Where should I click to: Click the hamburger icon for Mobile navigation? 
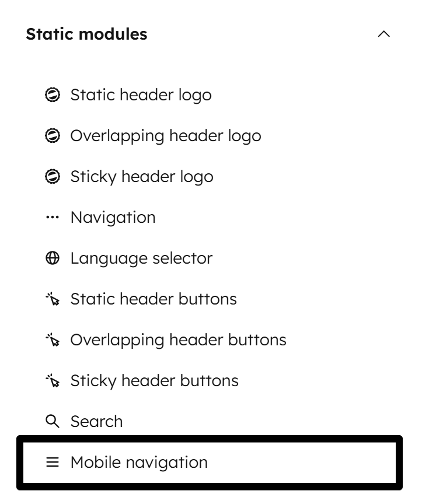pos(54,462)
